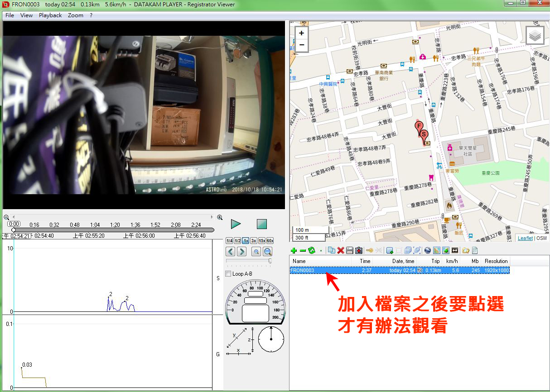Click the add-selection icon with green plus

pyautogui.click(x=390, y=250)
